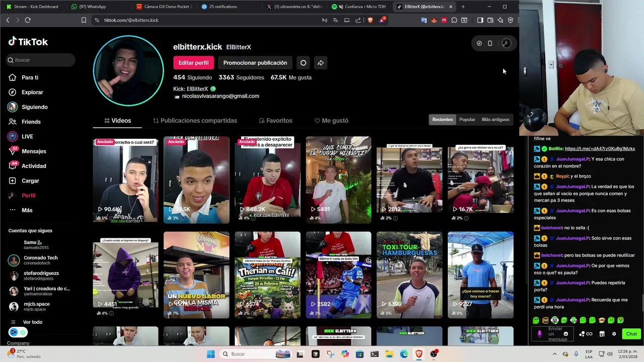
Task: Open LIVE section in sidebar
Action: 20,136
